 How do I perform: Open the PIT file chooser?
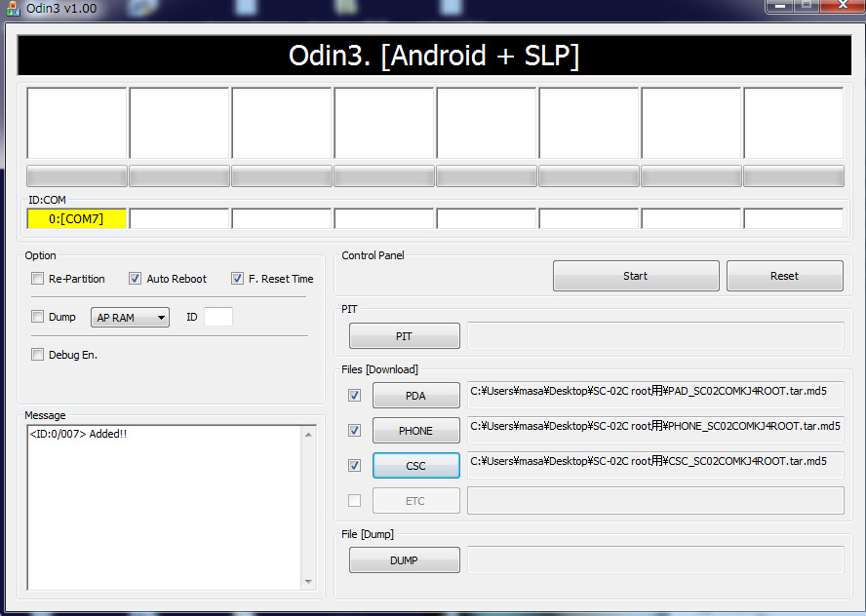pos(405,336)
